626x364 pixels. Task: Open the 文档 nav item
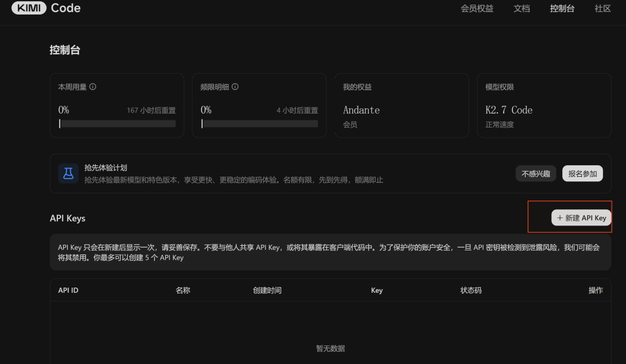click(522, 8)
